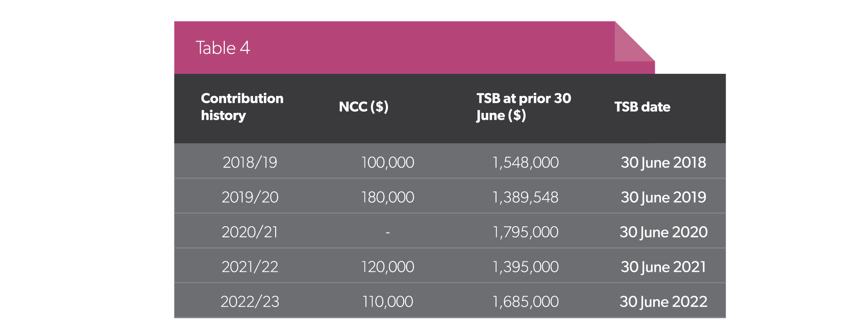The height and width of the screenshot is (330, 868).
Task: Select the 1,685,000 TSB value
Action: (x=526, y=301)
